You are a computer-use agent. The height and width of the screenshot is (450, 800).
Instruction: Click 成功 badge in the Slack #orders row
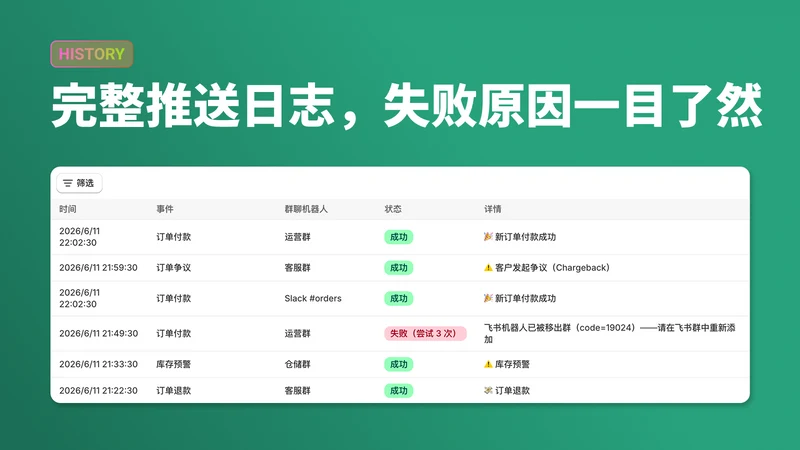point(398,298)
